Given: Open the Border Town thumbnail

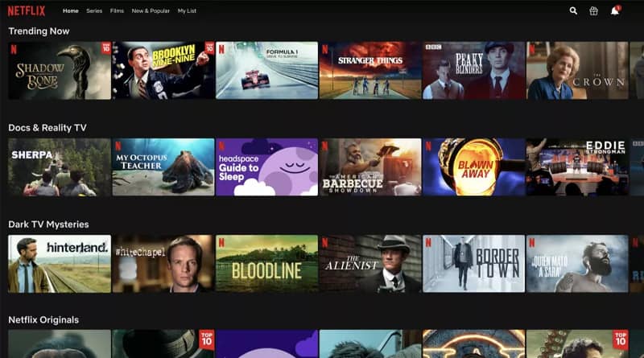Looking at the screenshot, I should point(474,264).
